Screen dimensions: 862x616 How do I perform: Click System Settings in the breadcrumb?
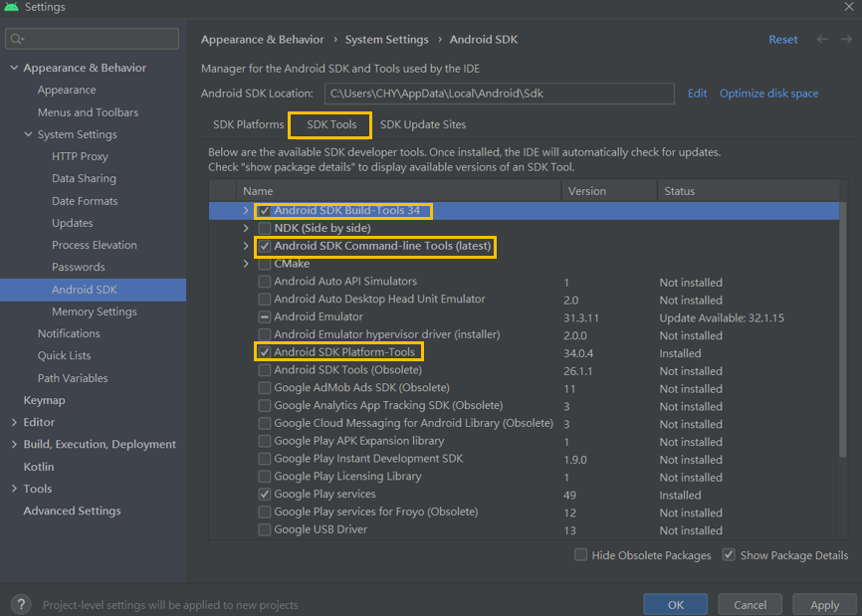(386, 40)
